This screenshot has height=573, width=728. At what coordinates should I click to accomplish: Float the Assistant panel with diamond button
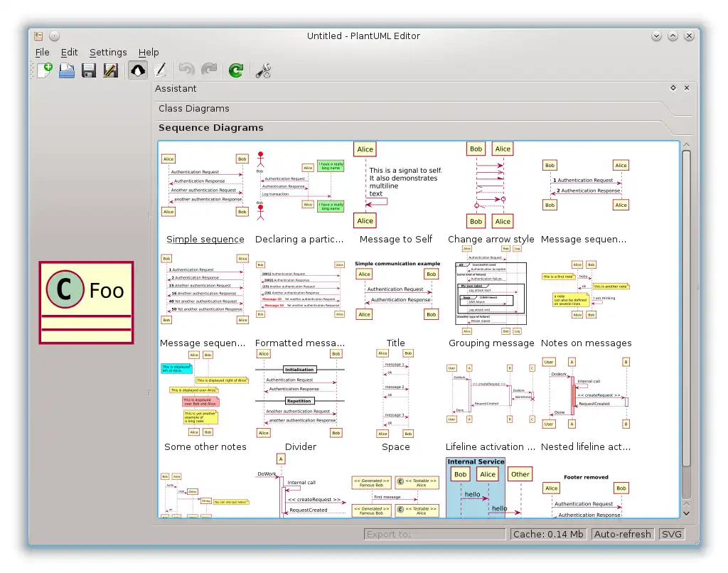[673, 87]
